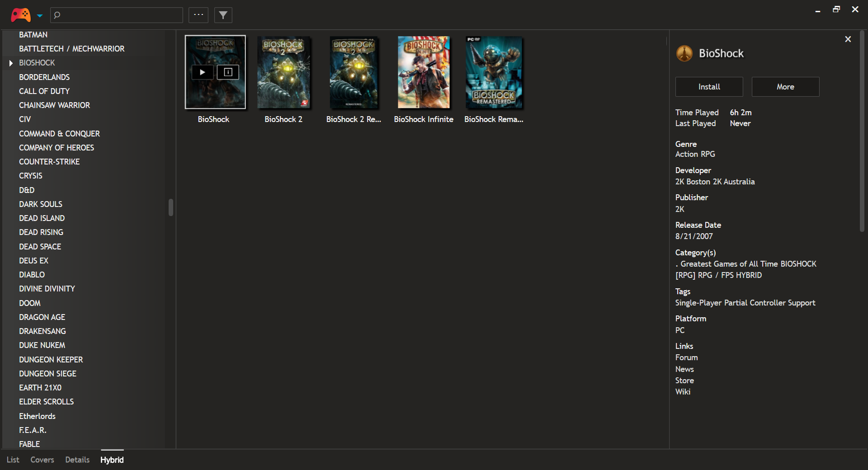Select ELDER SCROLLS category
The width and height of the screenshot is (868, 470).
click(x=46, y=402)
